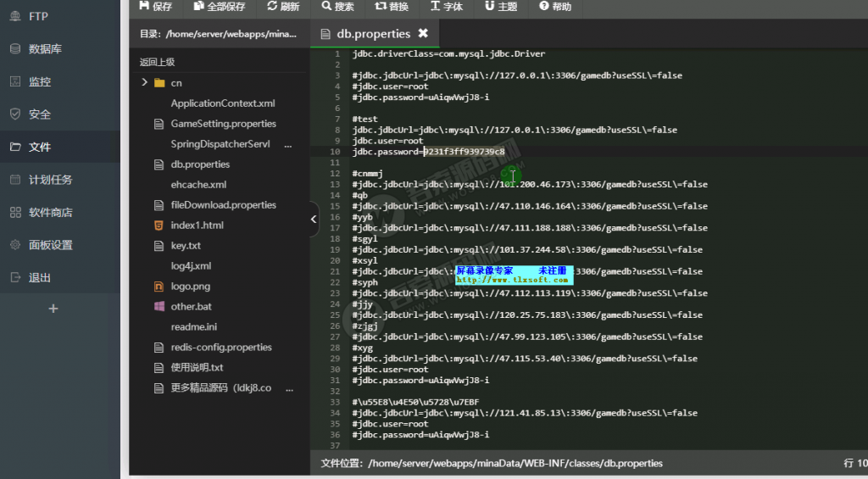Add a new sidebar item with the plus icon

[53, 309]
